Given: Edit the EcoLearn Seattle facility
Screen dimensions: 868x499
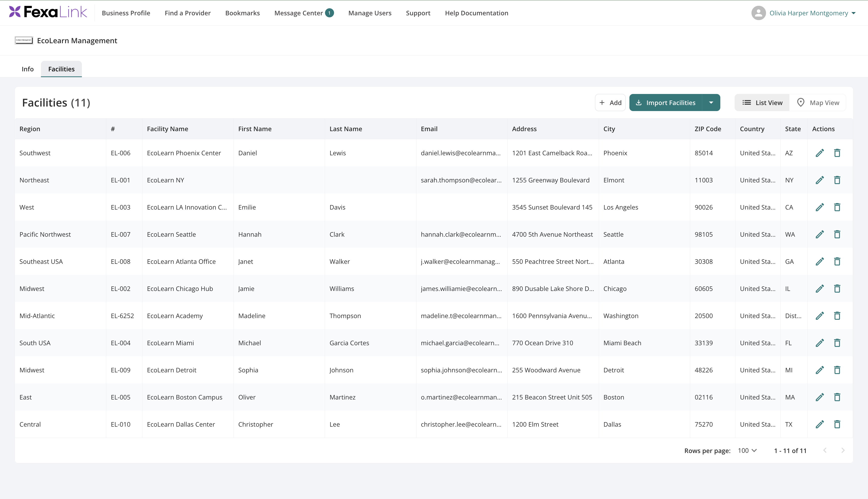Looking at the screenshot, I should (x=819, y=234).
